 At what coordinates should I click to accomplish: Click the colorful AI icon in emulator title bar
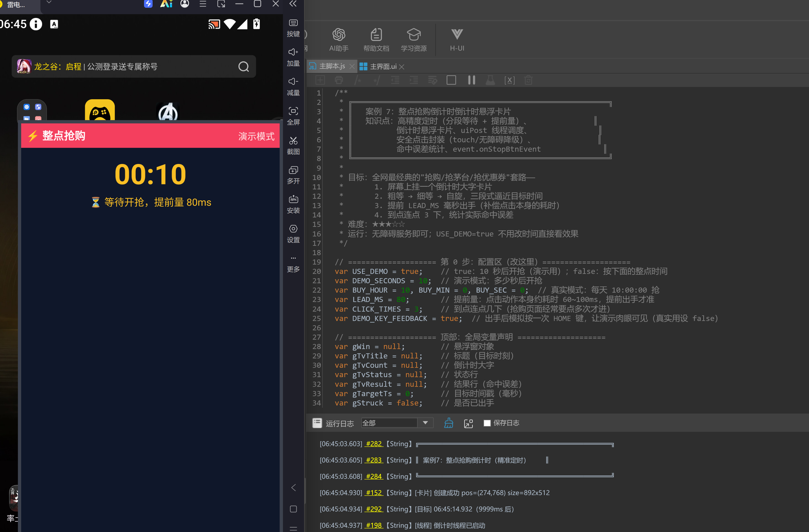click(166, 4)
